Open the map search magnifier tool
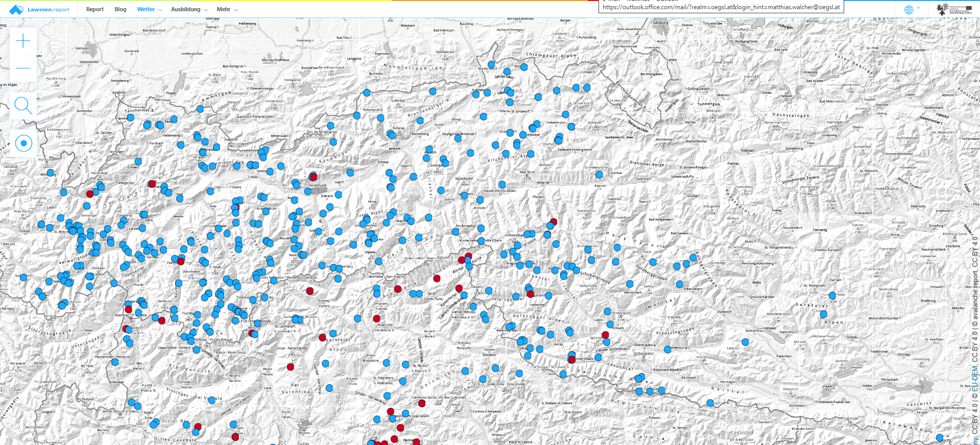Image resolution: width=980 pixels, height=445 pixels. pyautogui.click(x=23, y=106)
